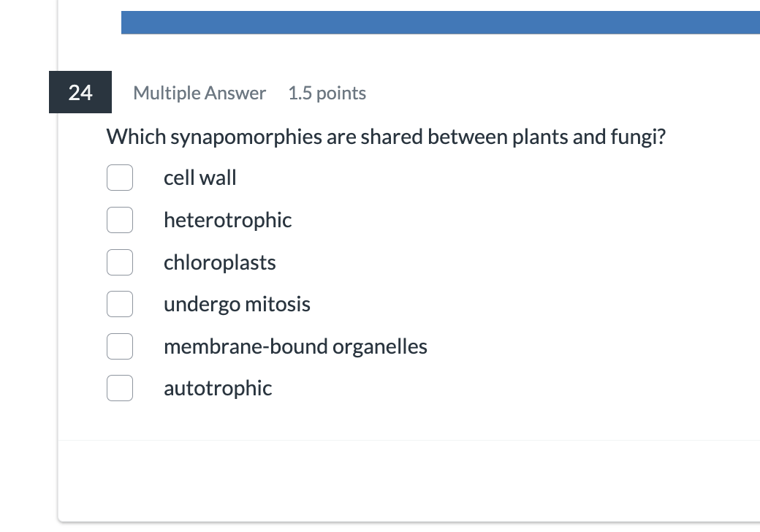This screenshot has height=532, width=760.
Task: Click the 'Multiple Answer' question type label
Action: 199,93
